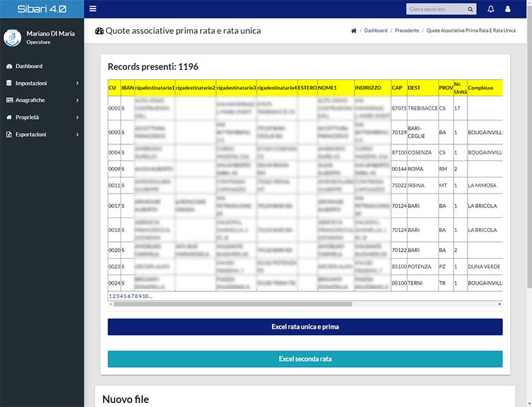The height and width of the screenshot is (407, 532).
Task: Click the page title dashboard icon
Action: click(99, 31)
